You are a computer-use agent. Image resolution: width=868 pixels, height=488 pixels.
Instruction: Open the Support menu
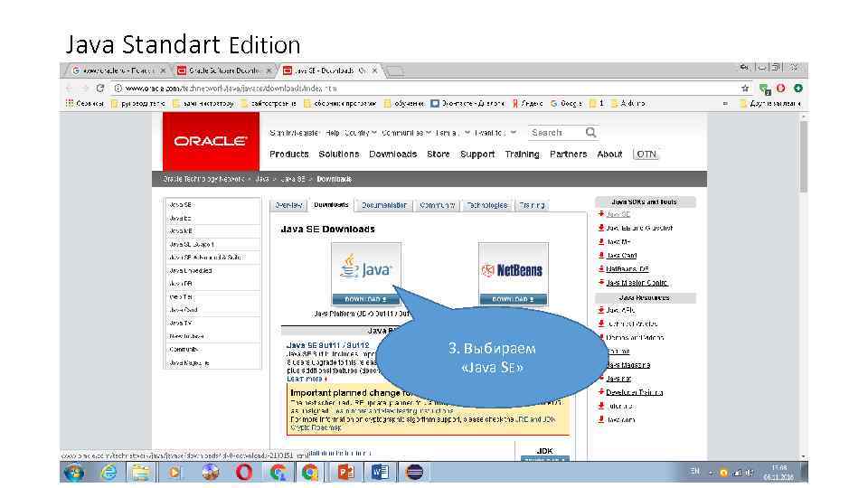click(477, 154)
